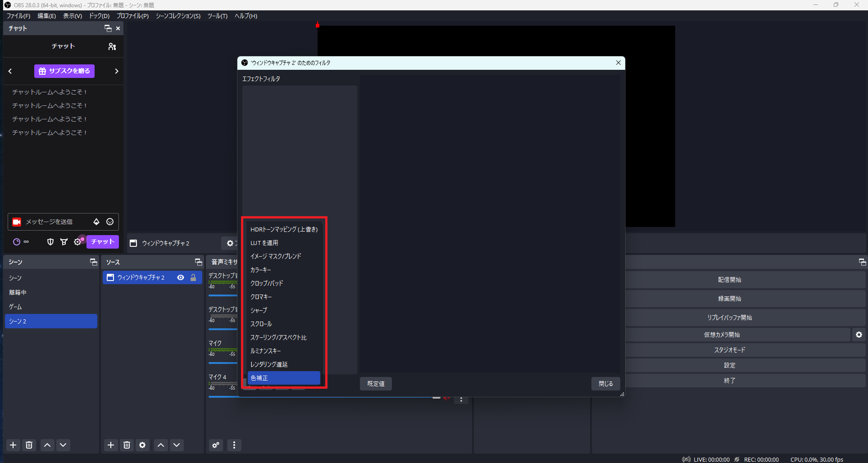This screenshot has width=868, height=463.
Task: Click the 配信開始 button
Action: coord(729,280)
